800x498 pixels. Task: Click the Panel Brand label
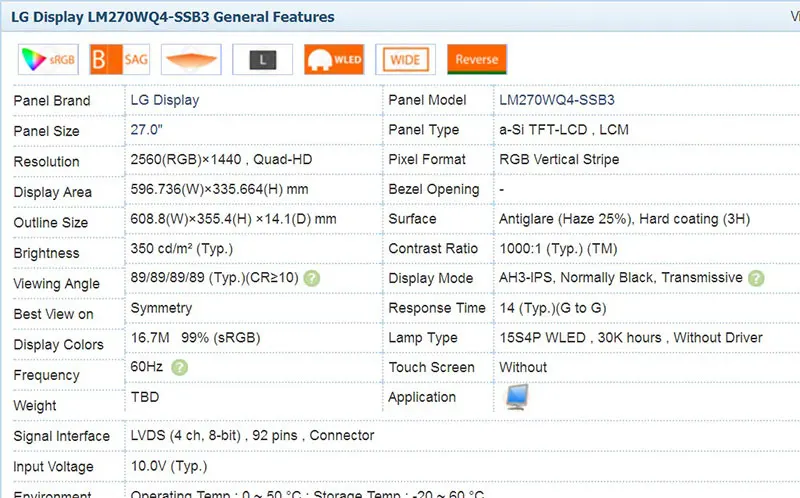[52, 101]
